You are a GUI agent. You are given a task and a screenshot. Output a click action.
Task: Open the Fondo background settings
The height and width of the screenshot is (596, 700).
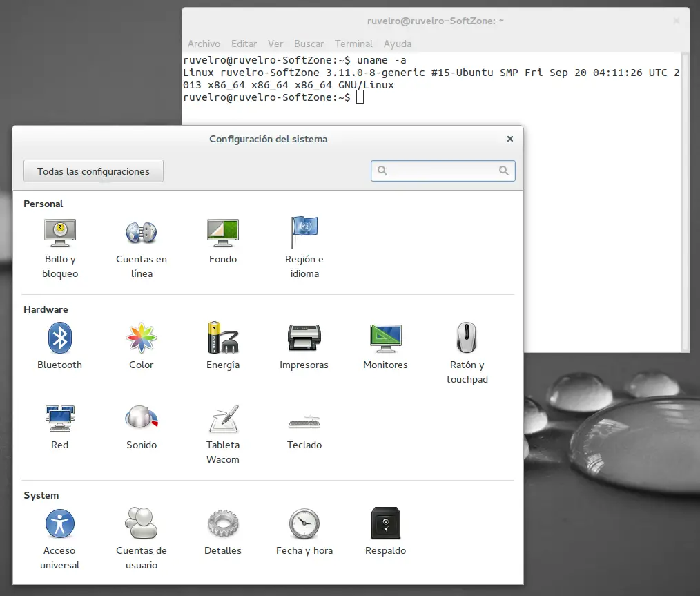tap(223, 241)
